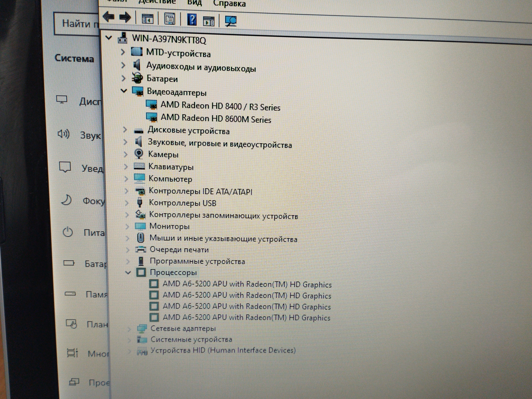Image resolution: width=532 pixels, height=399 pixels.
Task: Click the Forward arrow toolbar button
Action: (125, 17)
